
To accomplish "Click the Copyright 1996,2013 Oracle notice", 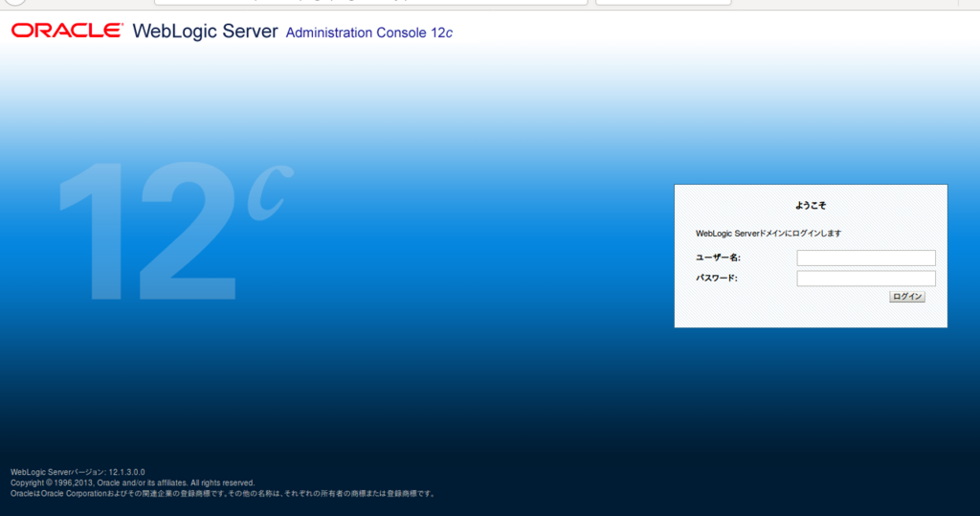I will coord(132,482).
